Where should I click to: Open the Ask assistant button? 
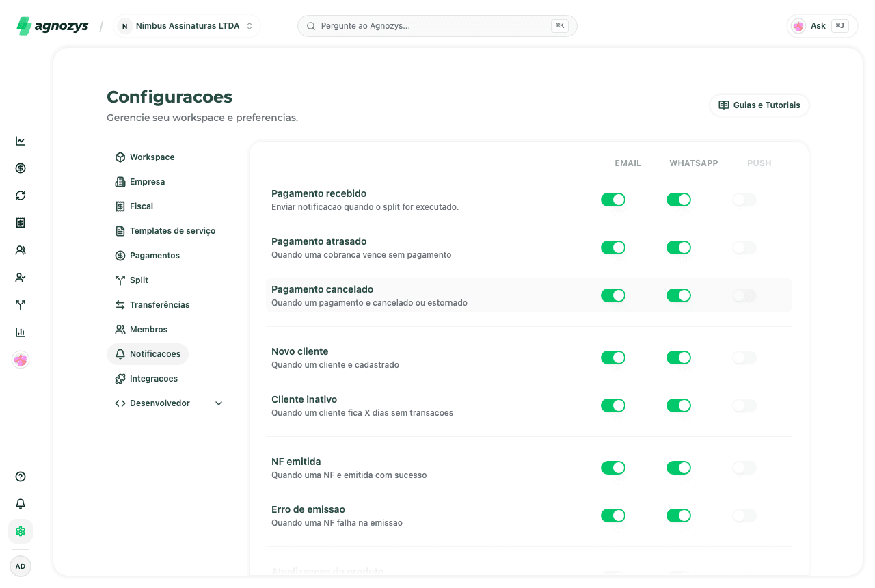[x=822, y=26]
